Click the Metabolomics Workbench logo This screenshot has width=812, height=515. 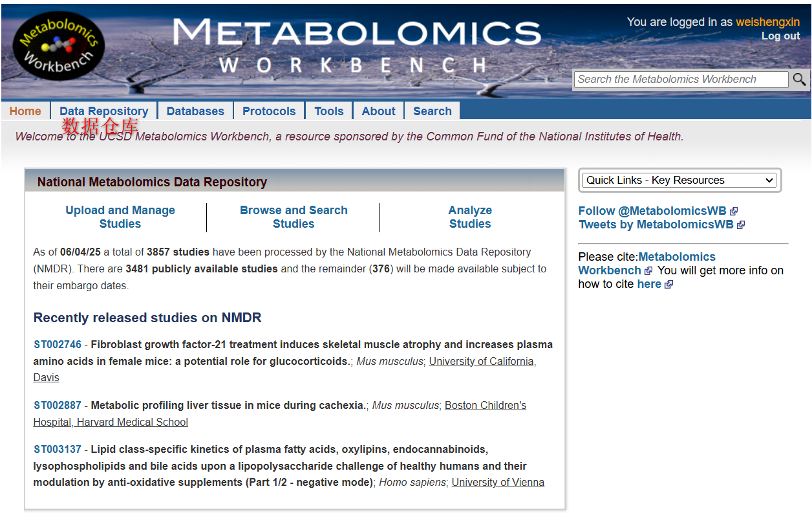(x=58, y=46)
